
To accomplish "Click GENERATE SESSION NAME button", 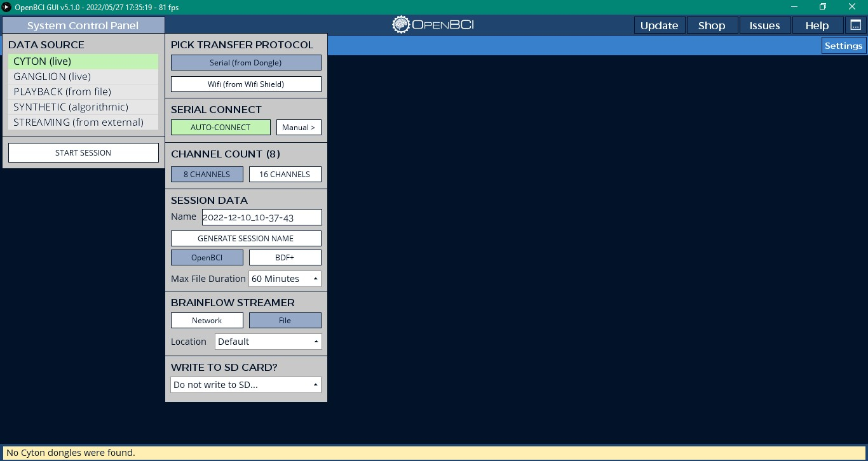I will [x=246, y=239].
